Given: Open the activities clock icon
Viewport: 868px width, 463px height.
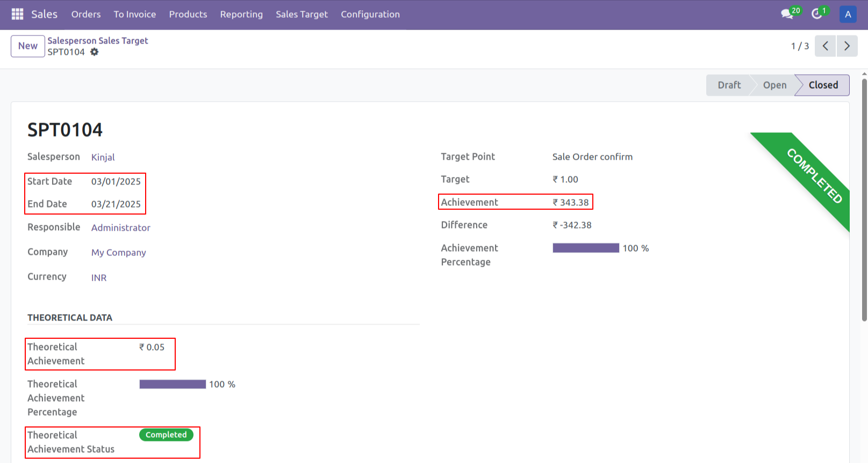Looking at the screenshot, I should 817,14.
